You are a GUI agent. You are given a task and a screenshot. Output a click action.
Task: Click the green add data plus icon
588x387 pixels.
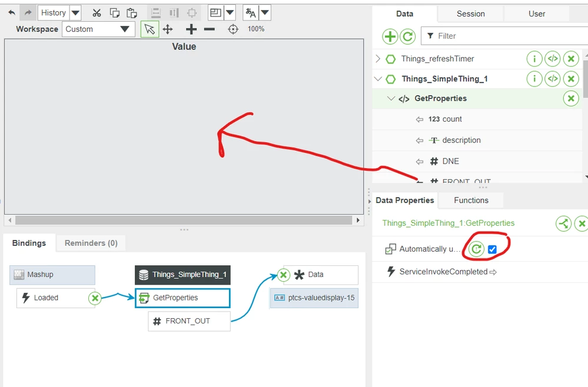[x=390, y=36]
